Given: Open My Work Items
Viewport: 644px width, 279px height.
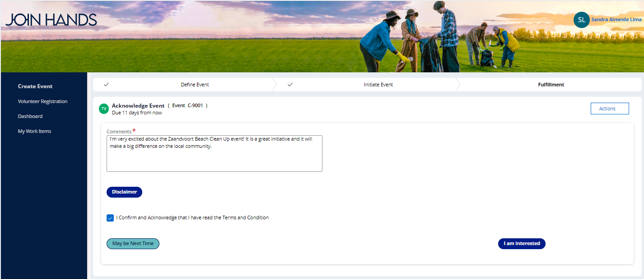Looking at the screenshot, I should coord(34,131).
